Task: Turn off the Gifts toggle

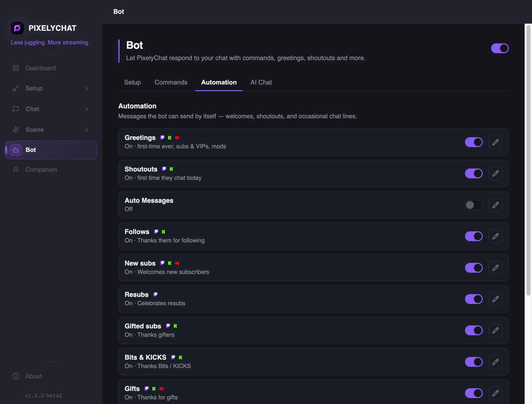Action: coord(474,393)
